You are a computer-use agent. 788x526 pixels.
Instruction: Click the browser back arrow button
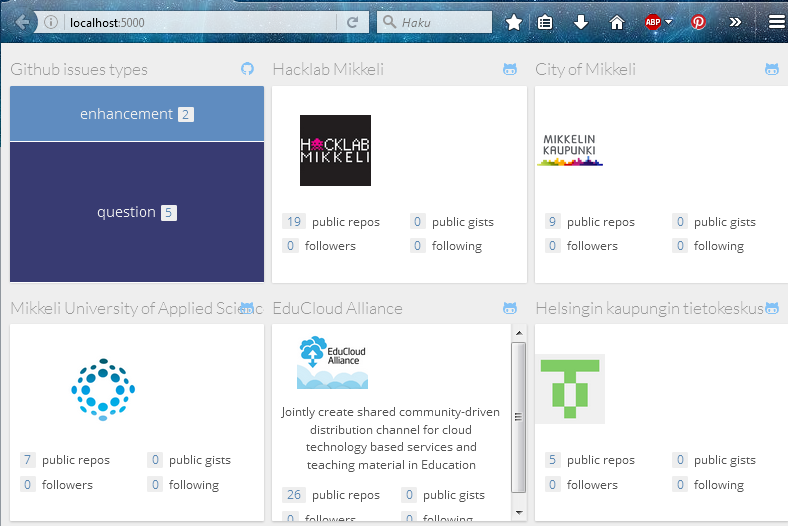coord(22,23)
